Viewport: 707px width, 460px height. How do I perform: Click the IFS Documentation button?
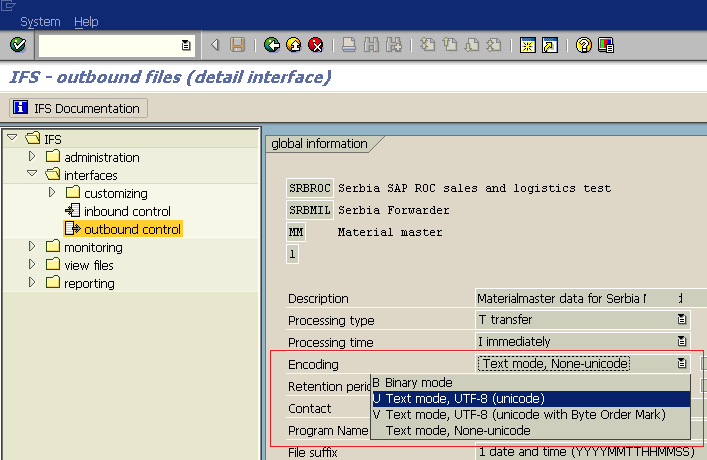click(x=78, y=108)
